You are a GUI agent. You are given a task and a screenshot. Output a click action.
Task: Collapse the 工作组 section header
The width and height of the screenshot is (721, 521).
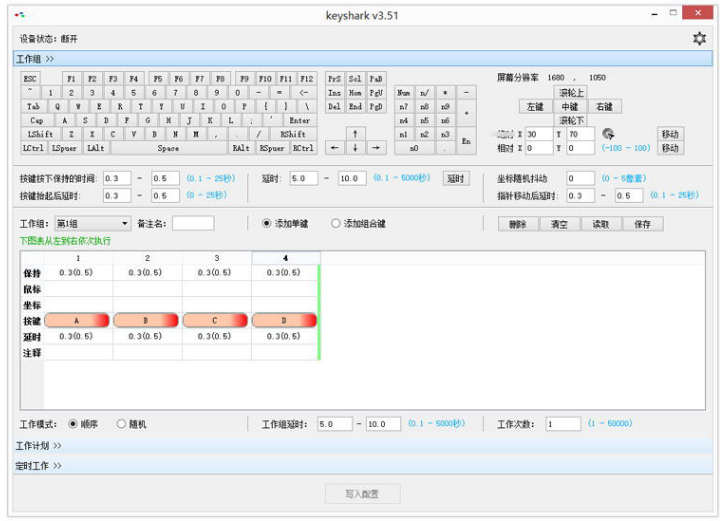[x=362, y=59]
